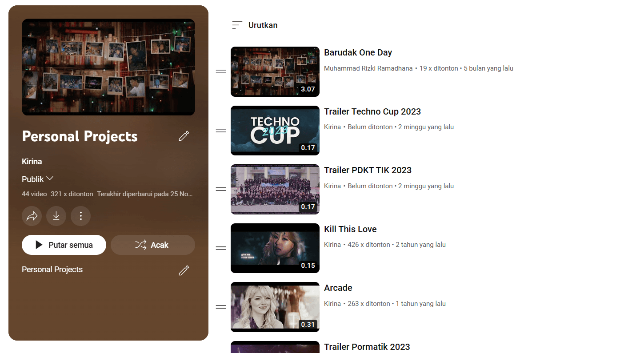Play the Kill This Love thumbnail

(x=275, y=248)
